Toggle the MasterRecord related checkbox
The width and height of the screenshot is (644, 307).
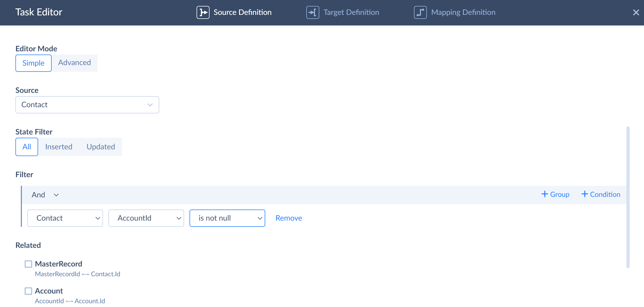(x=28, y=264)
